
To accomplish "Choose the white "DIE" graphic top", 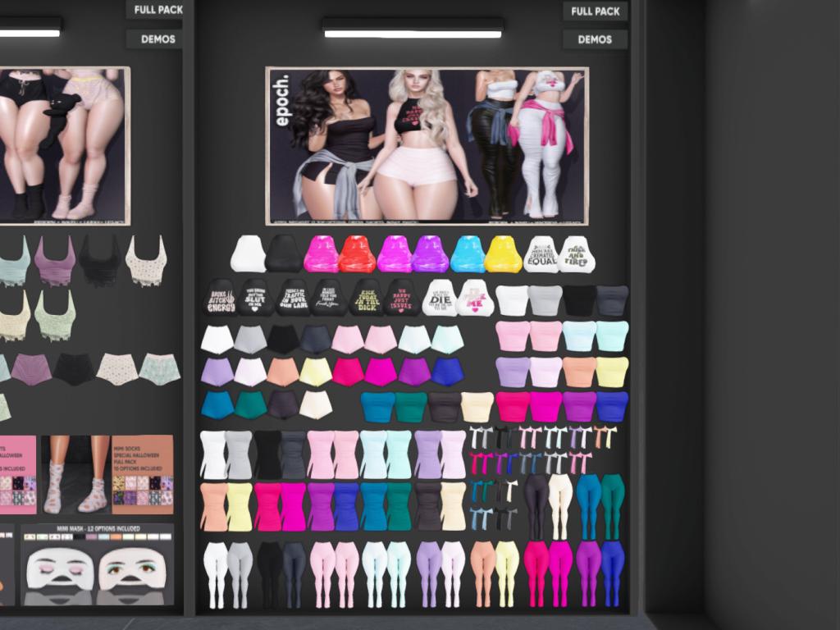I will (439, 298).
